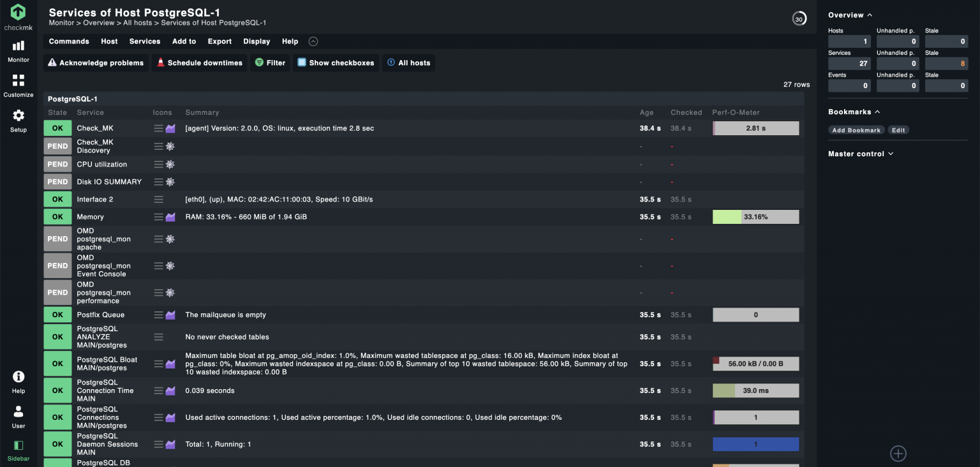Add a sidebar element with the plus icon

(898, 453)
